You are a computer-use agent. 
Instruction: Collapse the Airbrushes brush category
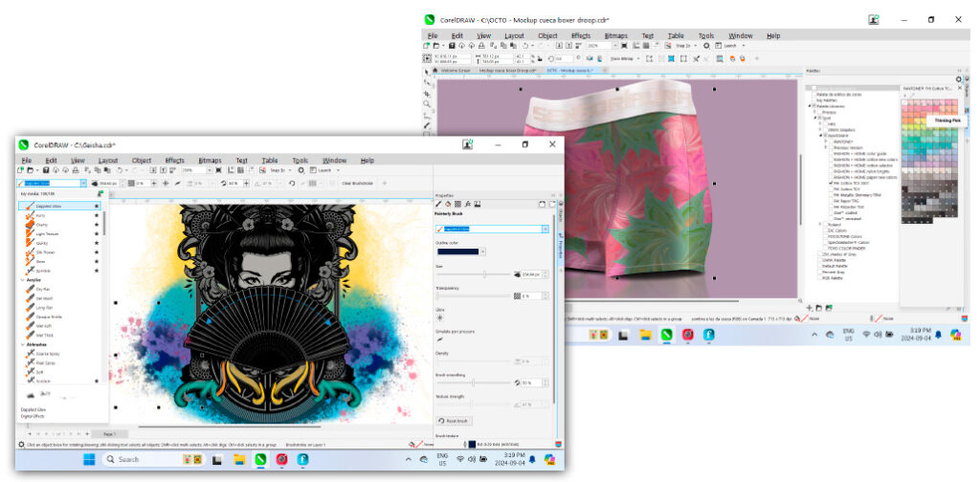pos(23,344)
